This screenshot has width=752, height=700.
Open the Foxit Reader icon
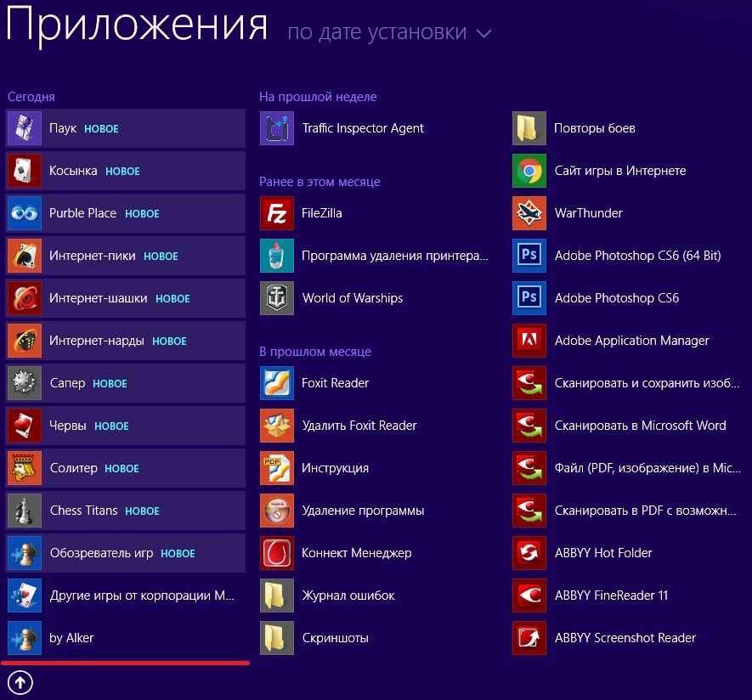[x=276, y=383]
